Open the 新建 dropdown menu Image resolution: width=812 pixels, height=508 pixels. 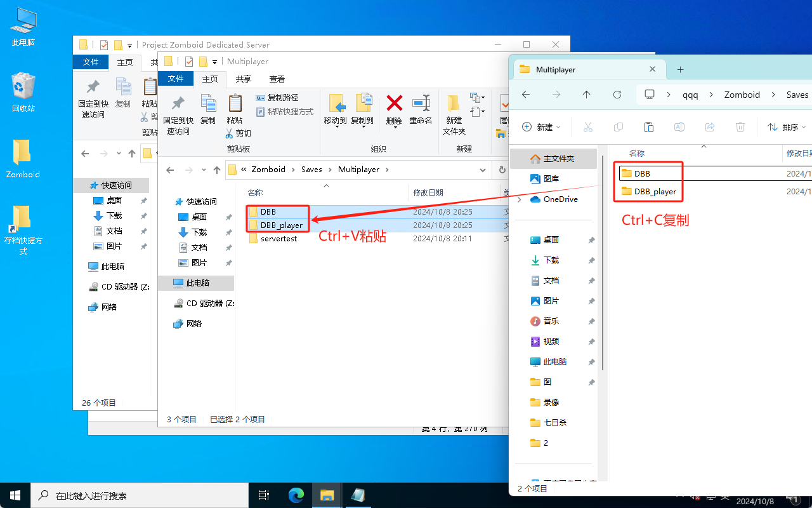[541, 127]
